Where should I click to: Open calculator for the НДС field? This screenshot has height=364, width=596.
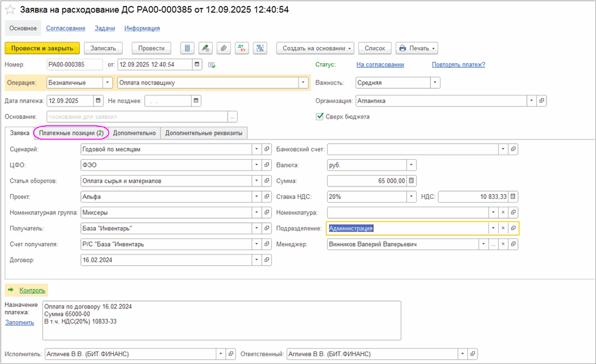pyautogui.click(x=514, y=197)
